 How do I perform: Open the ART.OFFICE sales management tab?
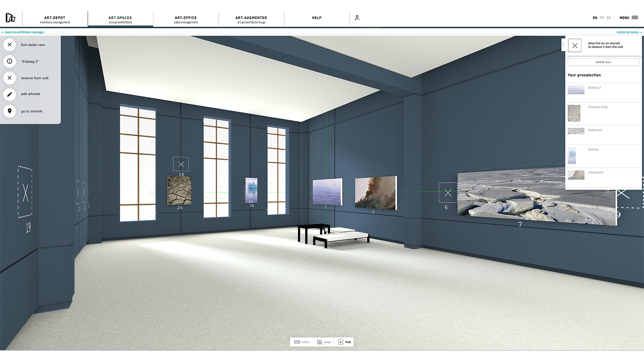click(x=185, y=19)
